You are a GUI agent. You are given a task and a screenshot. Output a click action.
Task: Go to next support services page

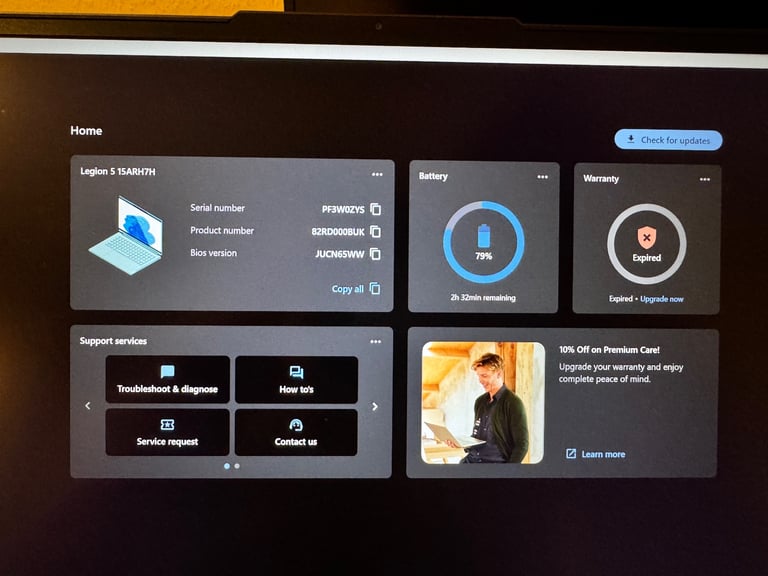[375, 407]
